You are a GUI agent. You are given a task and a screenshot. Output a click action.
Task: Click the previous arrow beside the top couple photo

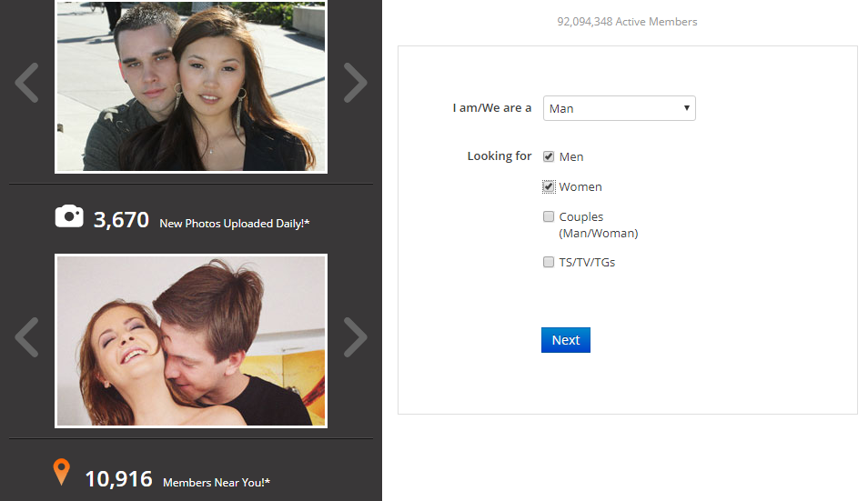pyautogui.click(x=26, y=83)
